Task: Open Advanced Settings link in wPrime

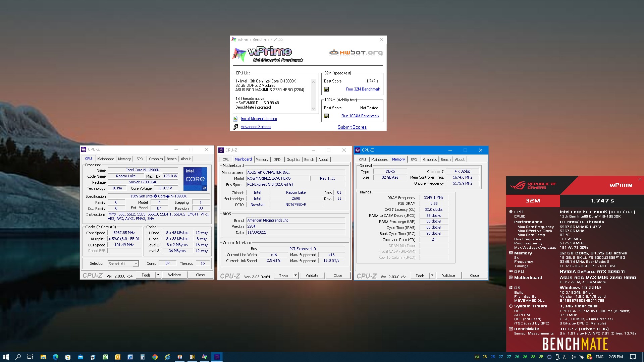Action: [x=256, y=127]
